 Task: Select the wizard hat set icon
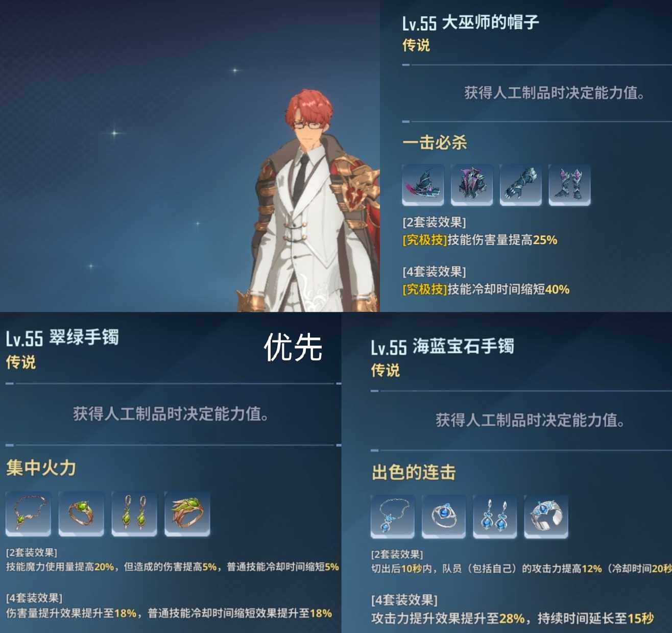(x=423, y=184)
